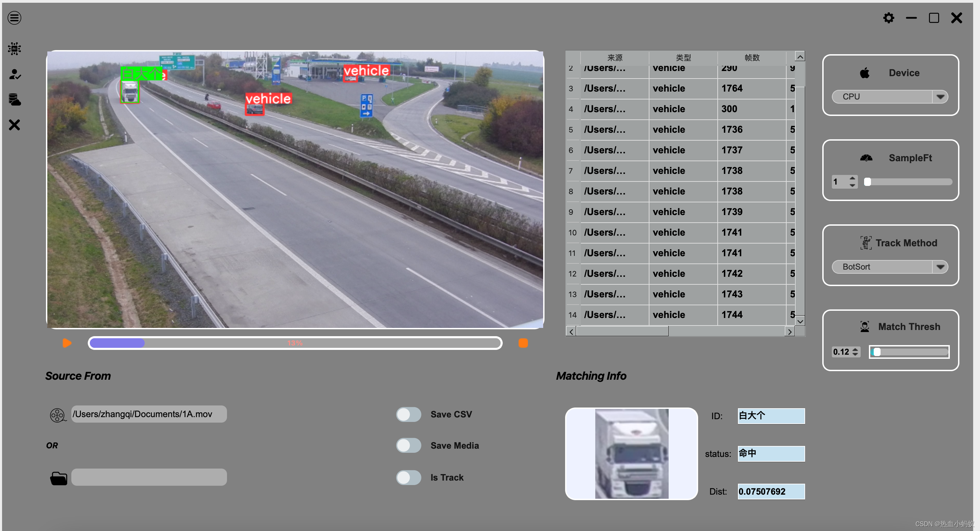Increase the Match Thresh stepper value

pyautogui.click(x=855, y=349)
